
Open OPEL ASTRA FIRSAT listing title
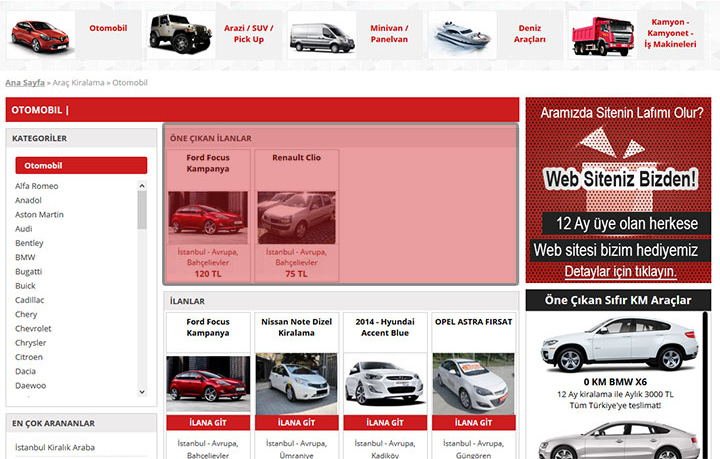click(473, 322)
